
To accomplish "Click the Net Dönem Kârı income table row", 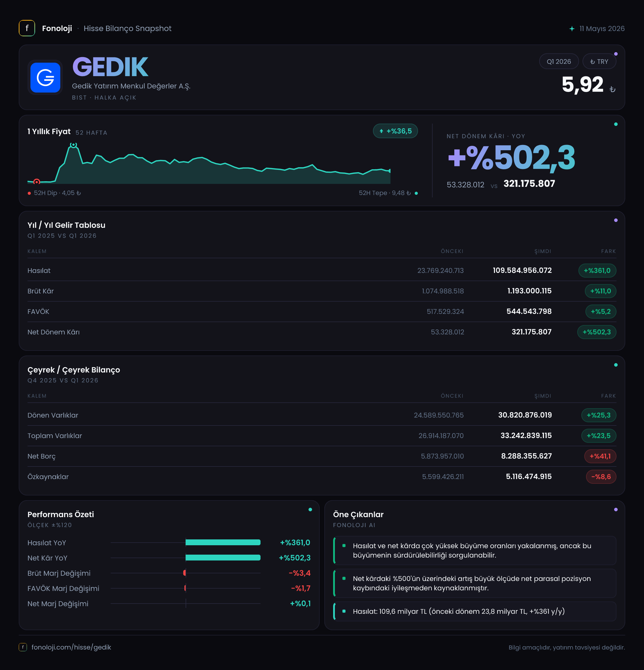I will coord(322,332).
